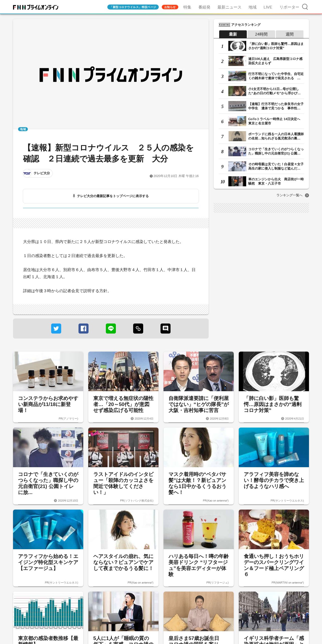Click the 地域 category tag on article
Screen dimensions: 322x644
(x=23, y=129)
